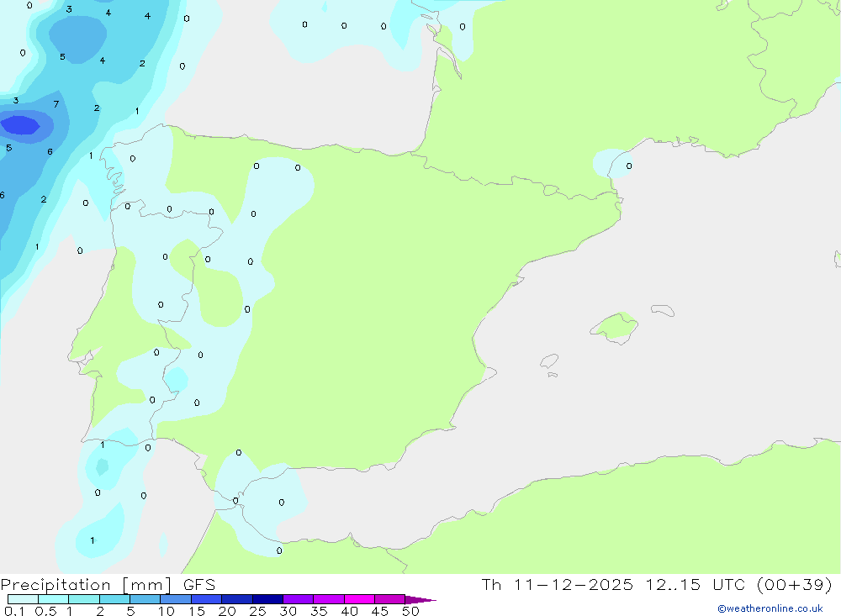Click the '0.1' legend scale label

pos(14,611)
